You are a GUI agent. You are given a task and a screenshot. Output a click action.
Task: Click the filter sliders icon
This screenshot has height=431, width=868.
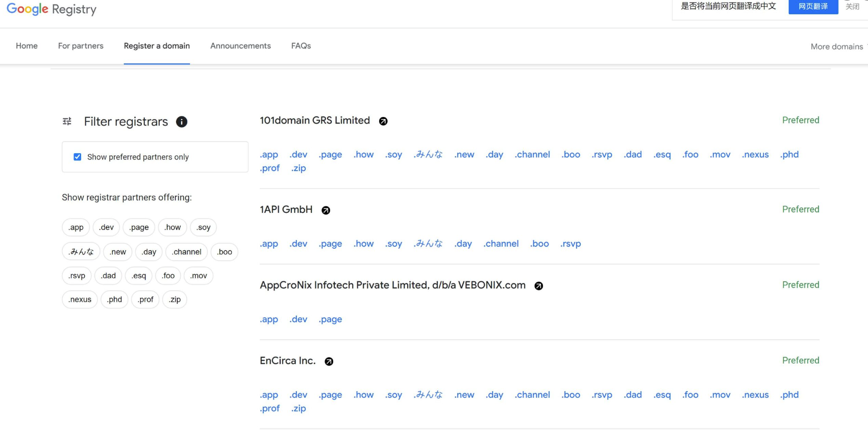[x=67, y=122]
